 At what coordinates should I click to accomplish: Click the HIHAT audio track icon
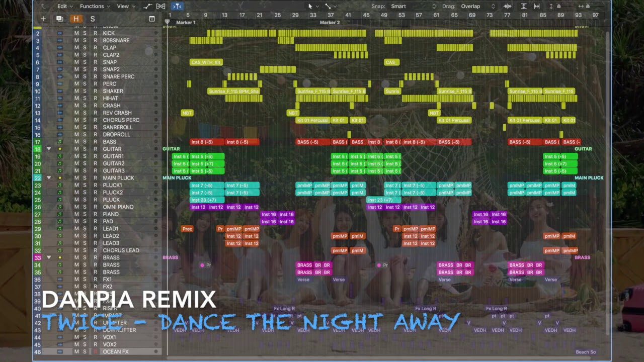60,99
